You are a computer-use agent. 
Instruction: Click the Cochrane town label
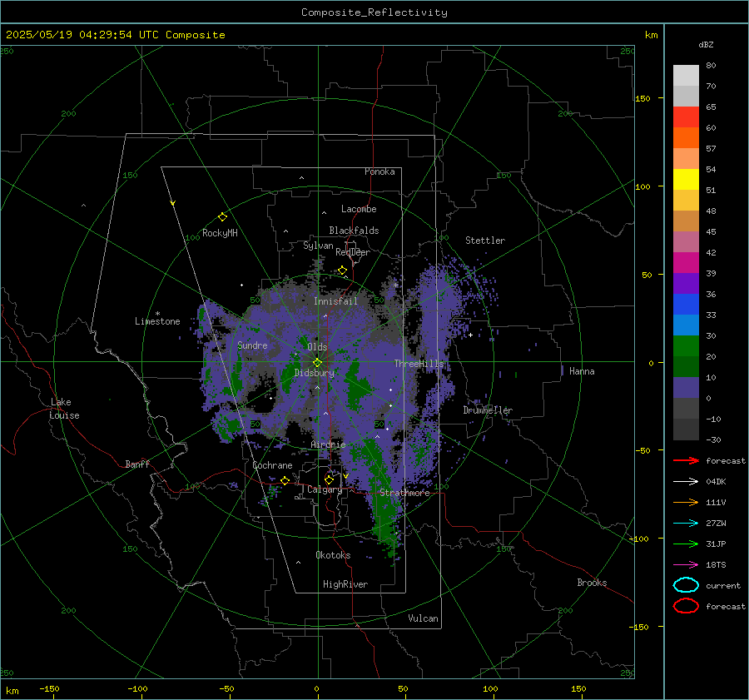[272, 465]
